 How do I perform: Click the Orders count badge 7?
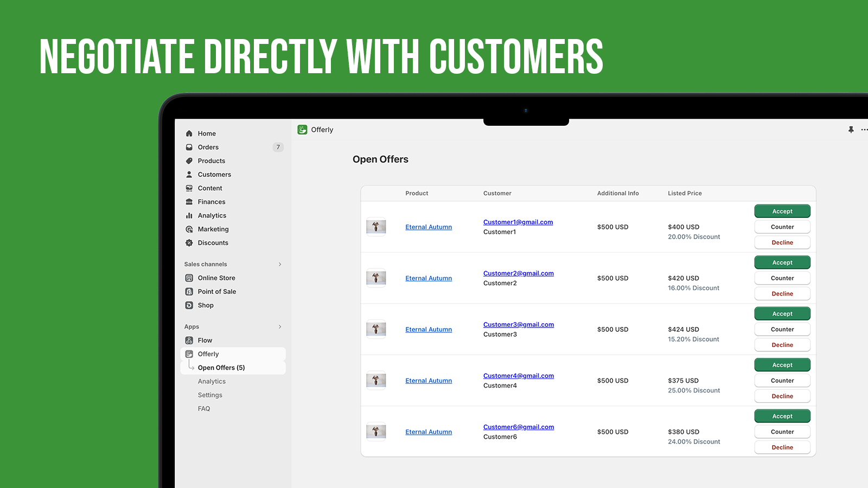[278, 147]
